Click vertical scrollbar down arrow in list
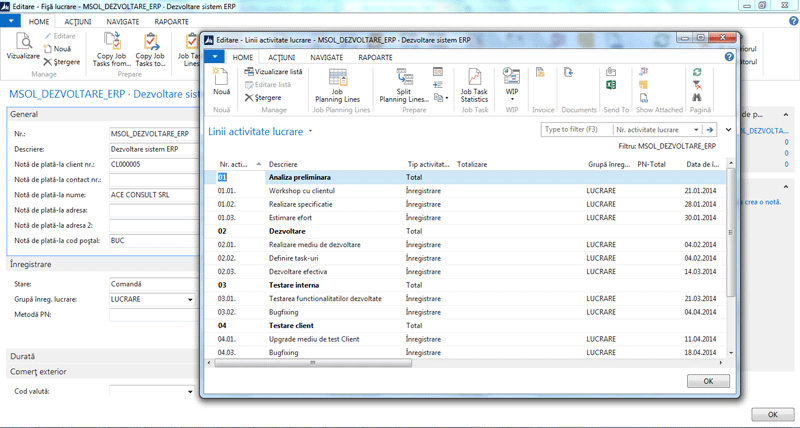This screenshot has width=800, height=428. tap(731, 353)
